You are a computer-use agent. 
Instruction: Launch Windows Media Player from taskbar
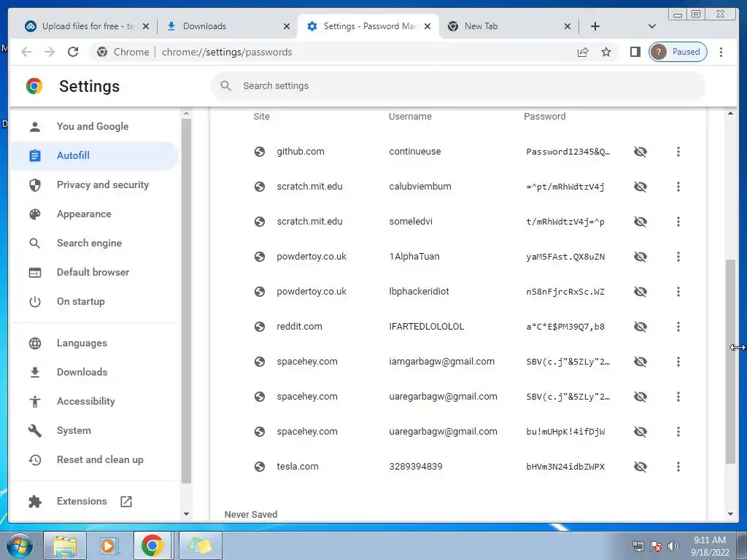108,545
